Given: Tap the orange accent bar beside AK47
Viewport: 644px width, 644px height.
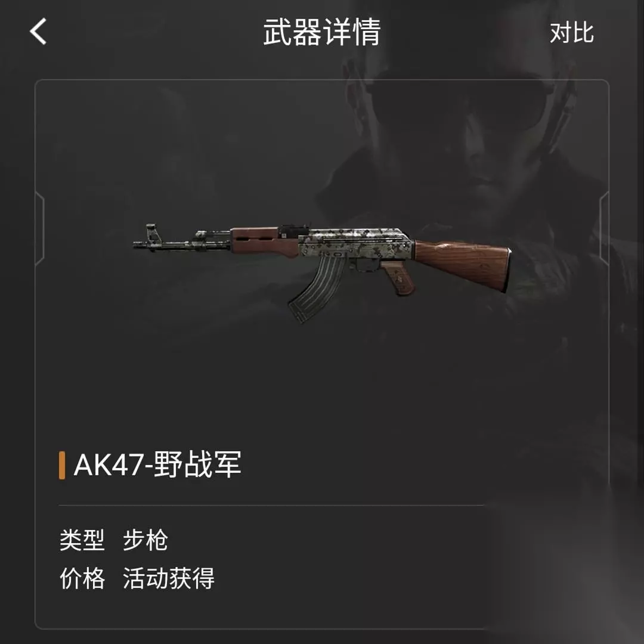Looking at the screenshot, I should coord(62,465).
